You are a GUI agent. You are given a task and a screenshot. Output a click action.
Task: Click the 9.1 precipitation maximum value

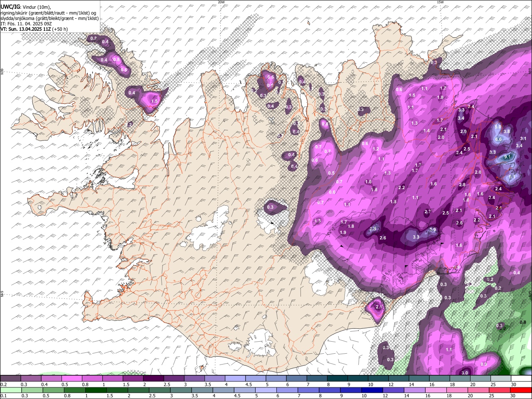coord(507,157)
